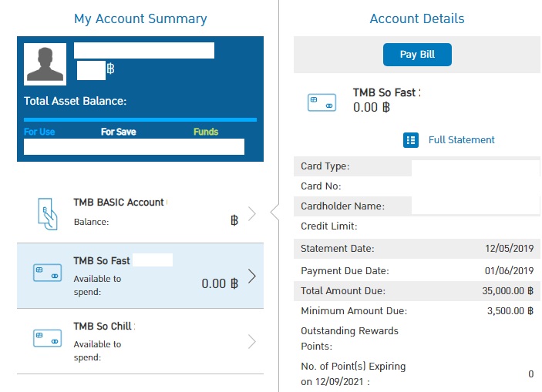The width and height of the screenshot is (542, 392).
Task: Click the profile avatar picture
Action: click(45, 62)
